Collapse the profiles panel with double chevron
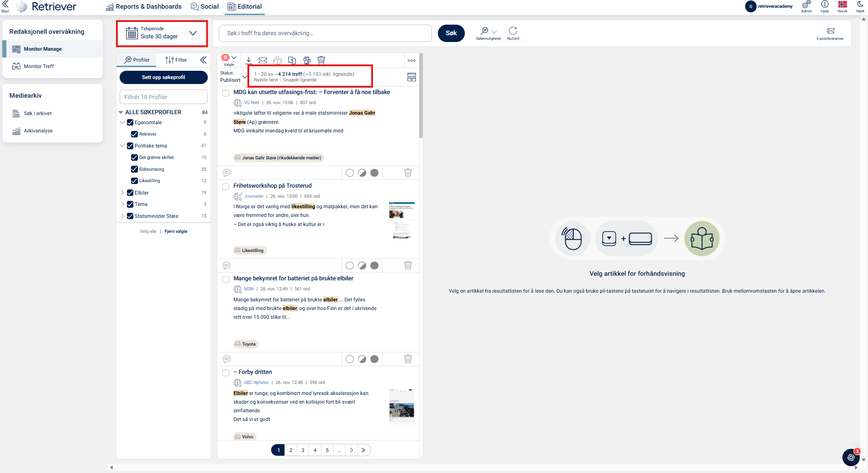Viewport: 868px width, 473px height. click(x=203, y=60)
